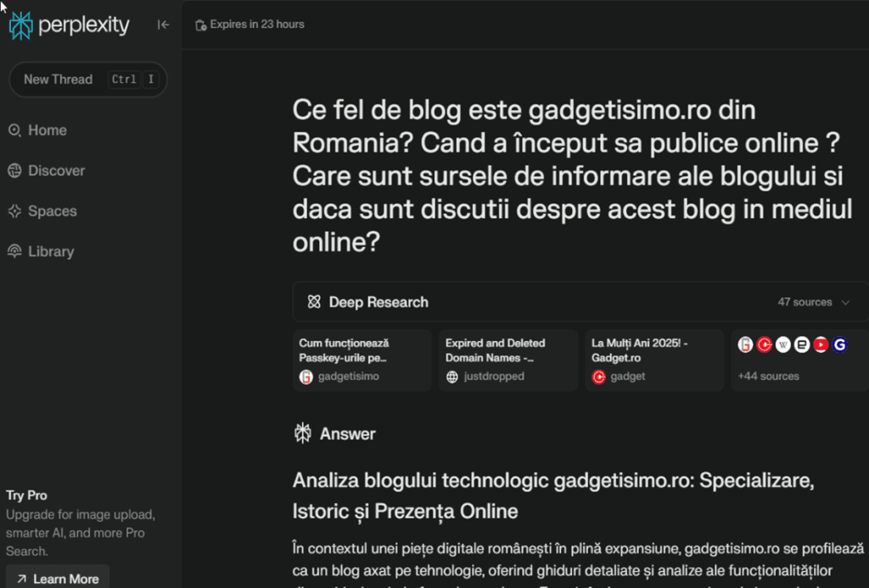Image resolution: width=869 pixels, height=588 pixels.
Task: Click the Library icon
Action: [x=14, y=252]
